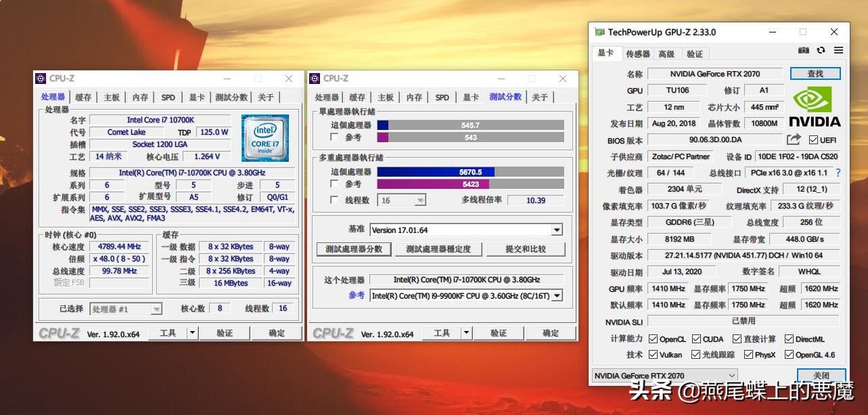The width and height of the screenshot is (868, 415).
Task: Click the single-thread score progress bar showing 545.7
Action: (472, 125)
